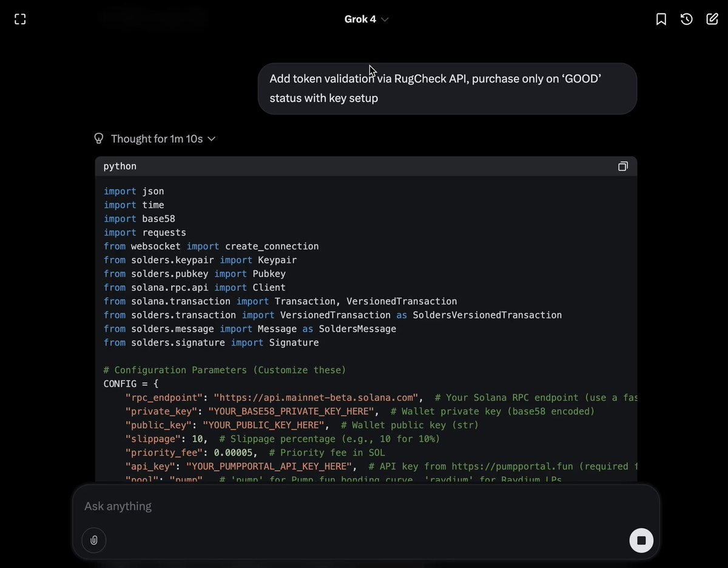Click the "from solana.rpc.api import Client" line

pyautogui.click(x=195, y=287)
